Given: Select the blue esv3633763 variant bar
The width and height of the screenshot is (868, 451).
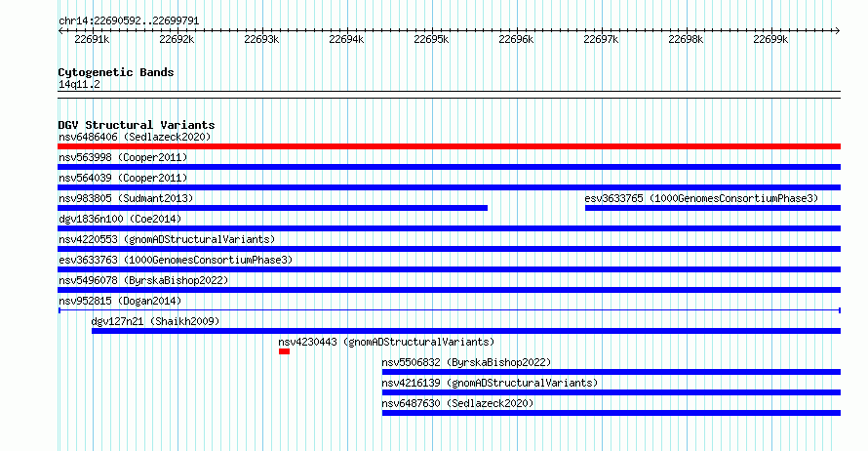Looking at the screenshot, I should pos(449,269).
